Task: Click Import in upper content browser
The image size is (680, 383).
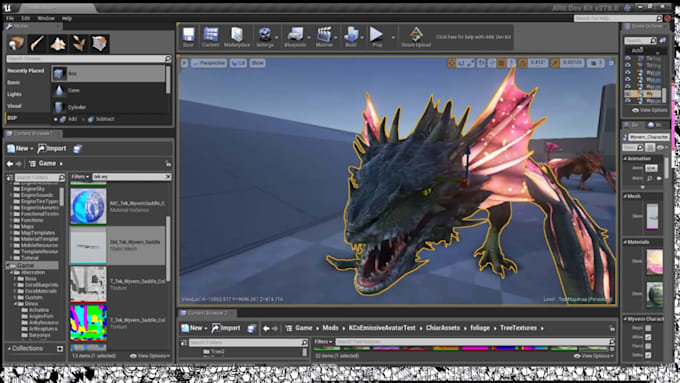Action: click(x=52, y=149)
